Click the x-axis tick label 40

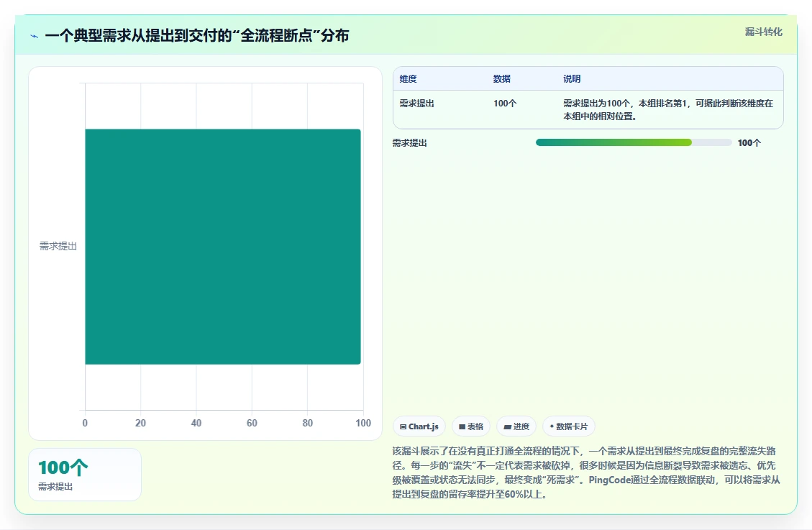(196, 423)
